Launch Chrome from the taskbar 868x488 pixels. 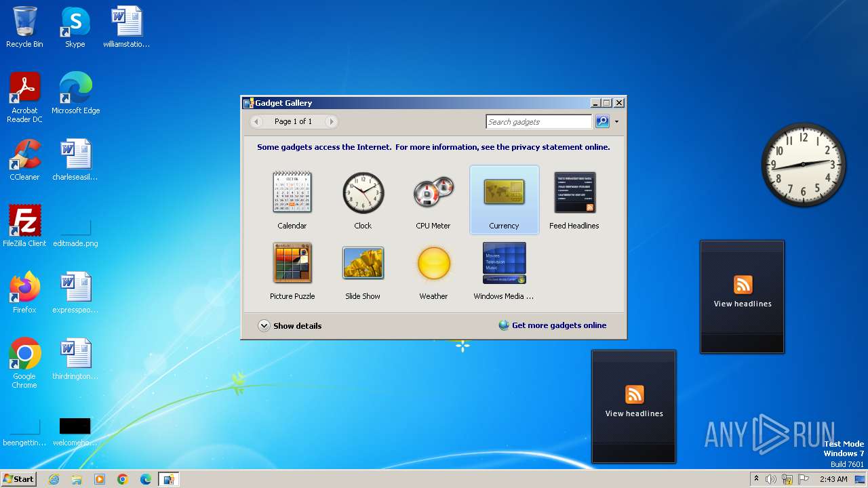click(123, 479)
